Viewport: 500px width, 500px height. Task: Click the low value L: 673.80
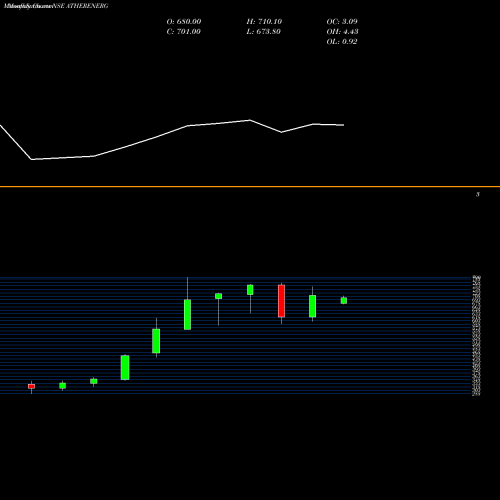pyautogui.click(x=263, y=31)
